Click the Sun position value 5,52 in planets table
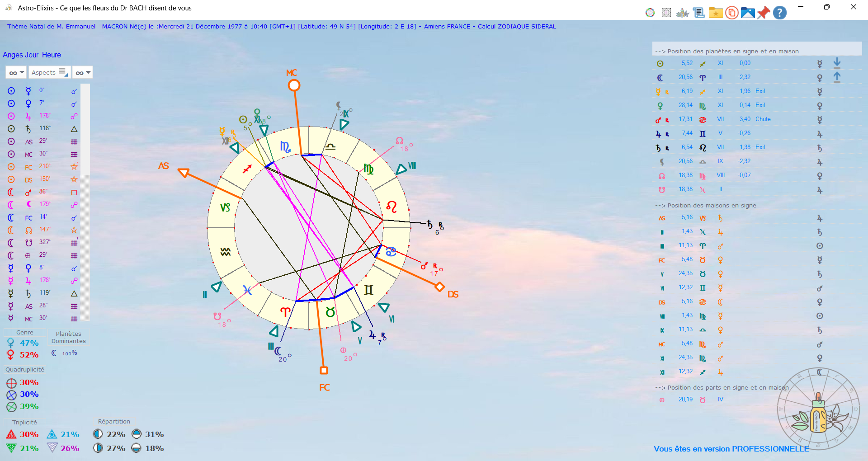 point(687,63)
